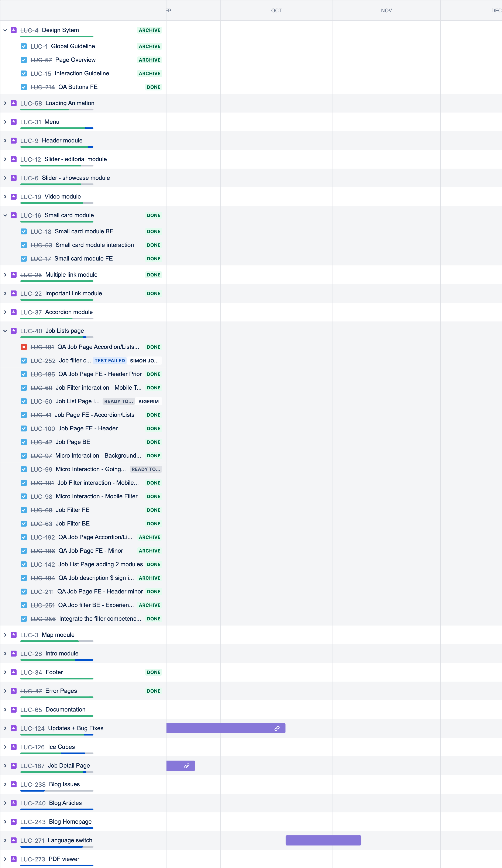Click the epic icon for LUC-28 Intro module

(14, 653)
